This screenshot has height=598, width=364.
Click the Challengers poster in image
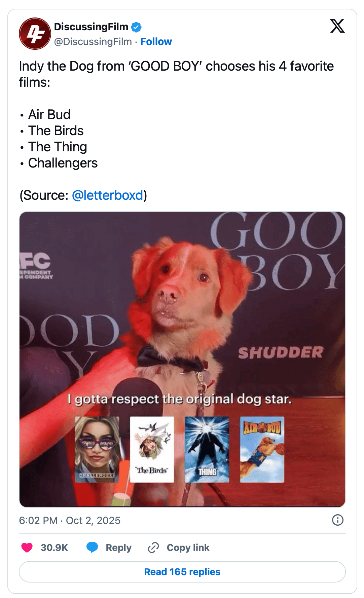[97, 449]
